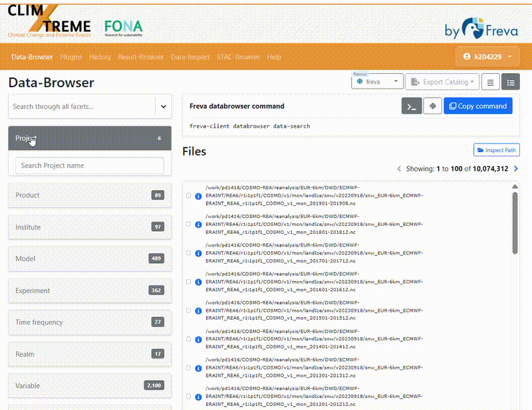Click the Inspect Path button
The width and height of the screenshot is (532, 410).
click(496, 150)
